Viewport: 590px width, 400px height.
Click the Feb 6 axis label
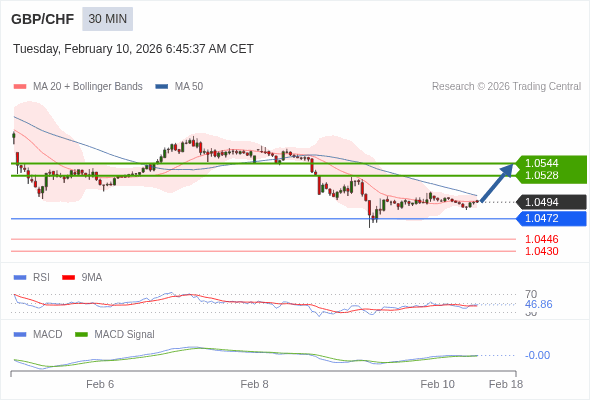(100, 384)
